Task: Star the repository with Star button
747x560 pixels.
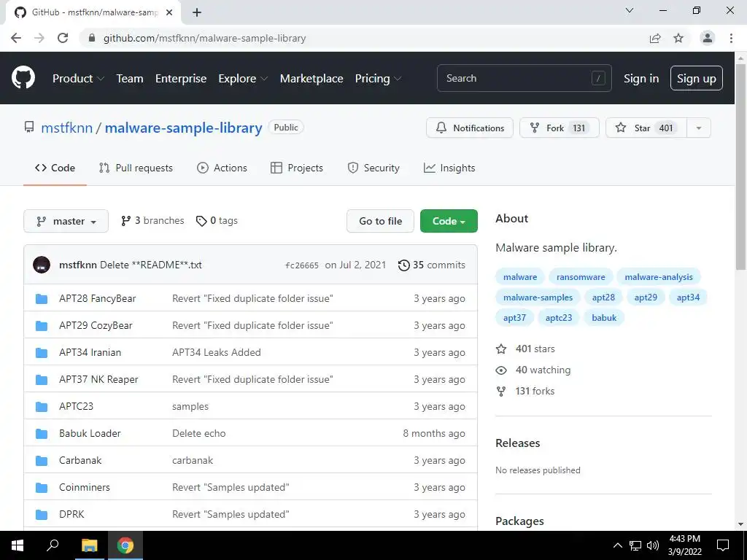Action: tap(646, 128)
